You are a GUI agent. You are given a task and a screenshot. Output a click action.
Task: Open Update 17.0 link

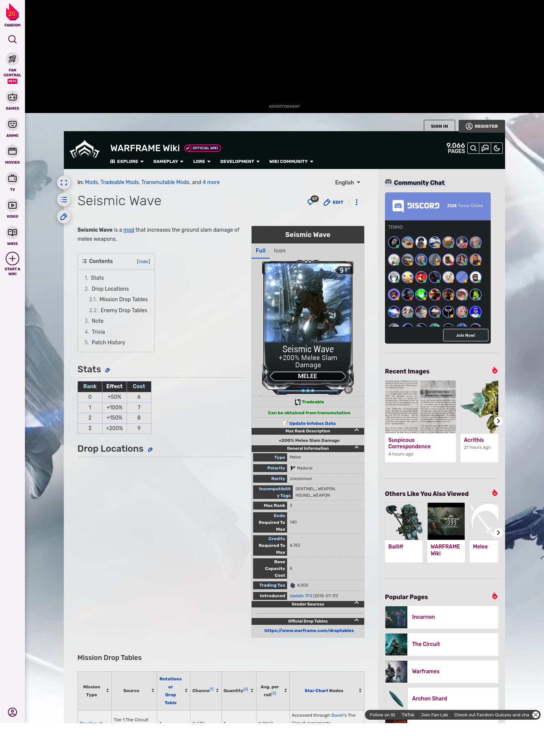(301, 596)
